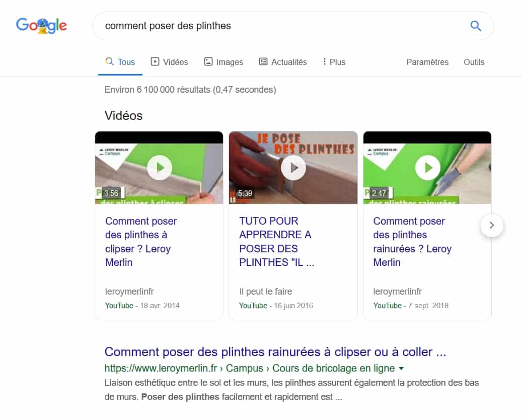Show the next videos with the carousel arrow

(x=492, y=226)
